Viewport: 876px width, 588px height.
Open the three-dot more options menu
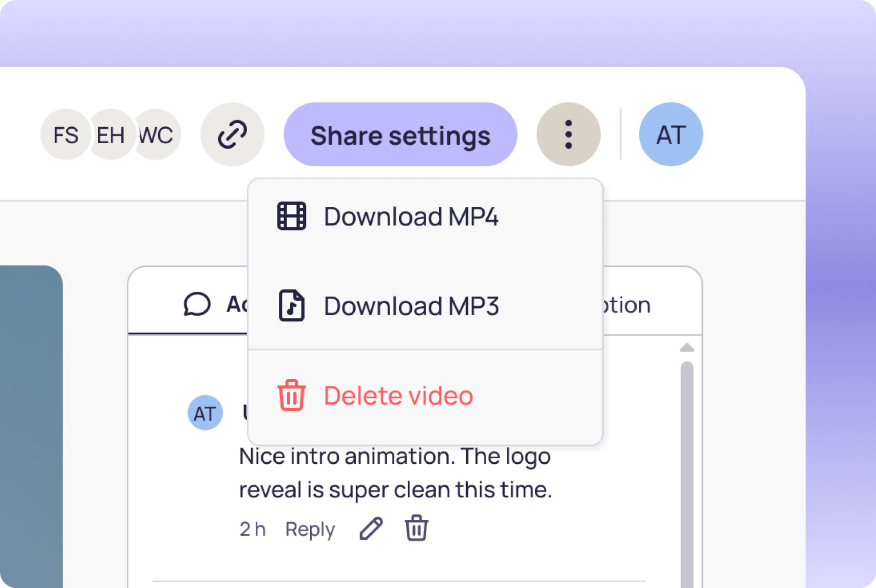568,134
